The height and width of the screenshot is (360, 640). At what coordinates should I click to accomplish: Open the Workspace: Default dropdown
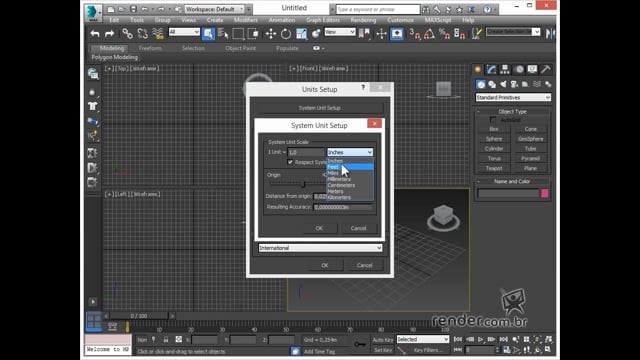[x=214, y=9]
